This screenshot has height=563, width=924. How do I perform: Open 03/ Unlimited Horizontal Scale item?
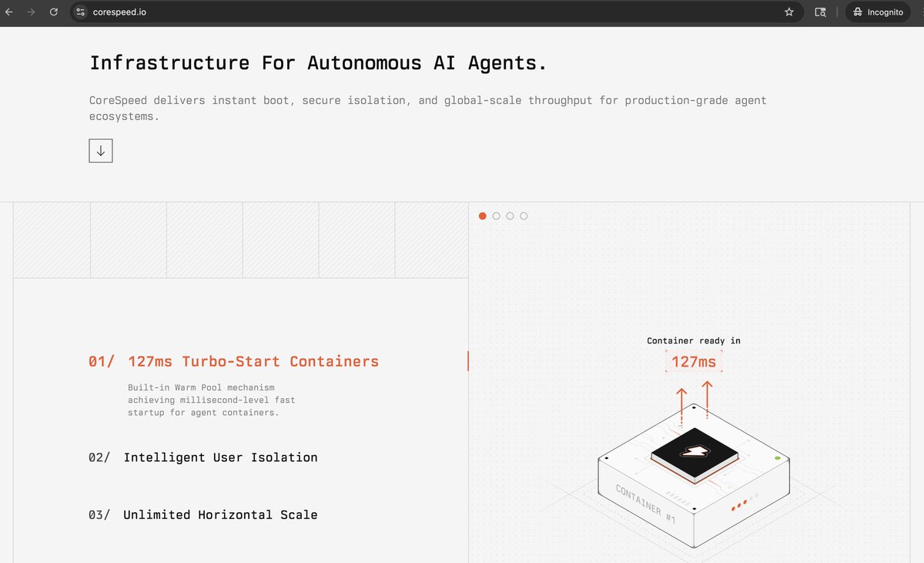click(x=203, y=514)
